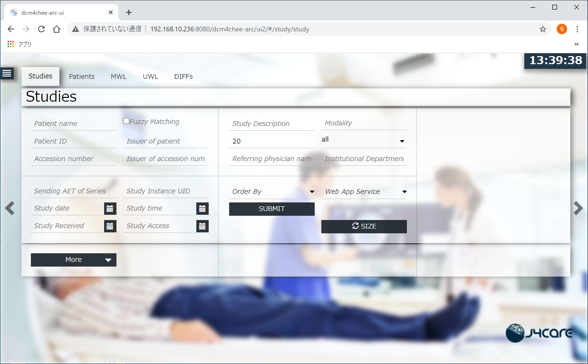
Task: Enable the Fuzzy Matching checkbox
Action: point(126,121)
